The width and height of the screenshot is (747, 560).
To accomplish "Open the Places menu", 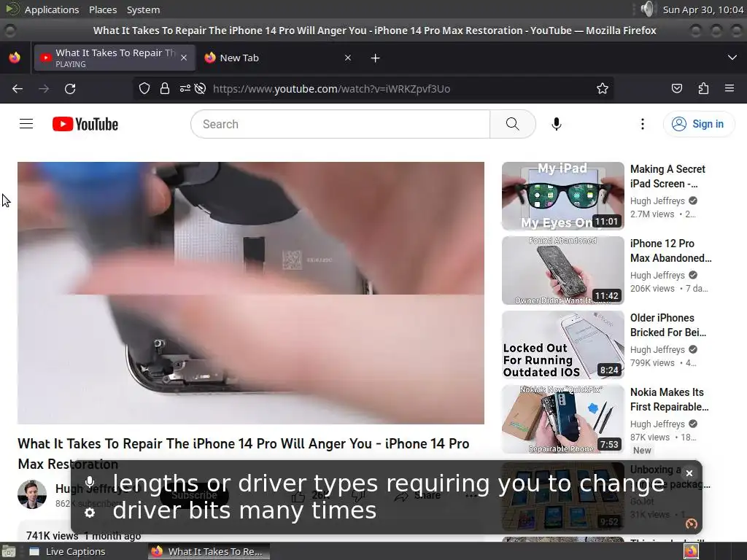I will pos(102,9).
